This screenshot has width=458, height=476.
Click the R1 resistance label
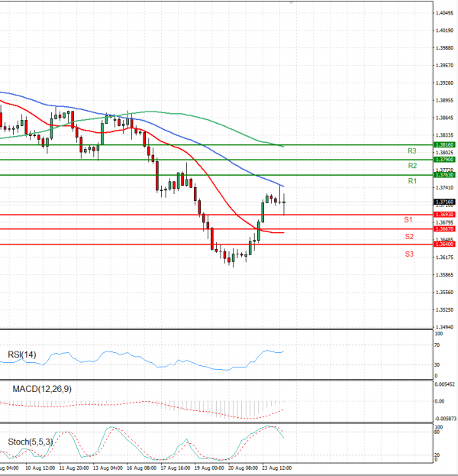412,181
